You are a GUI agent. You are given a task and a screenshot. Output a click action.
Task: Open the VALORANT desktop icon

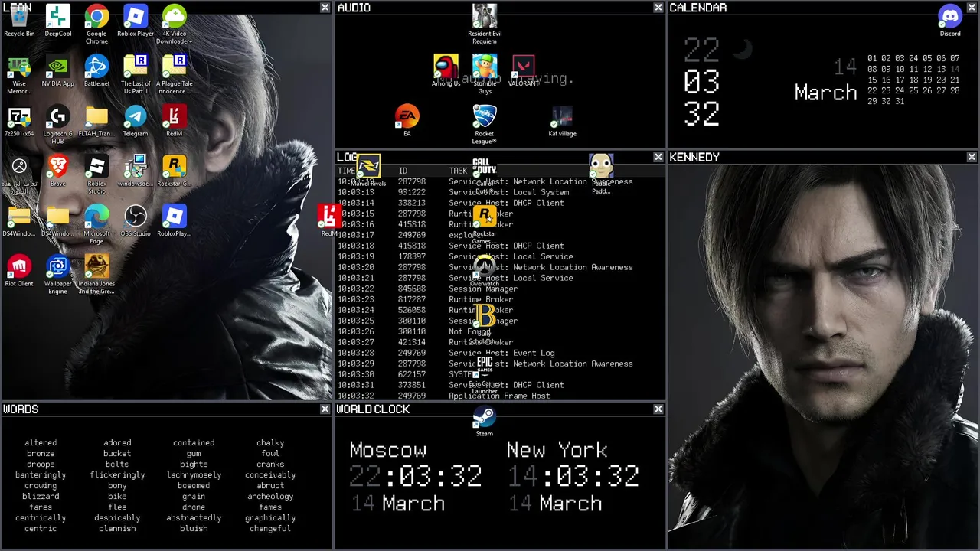click(524, 71)
